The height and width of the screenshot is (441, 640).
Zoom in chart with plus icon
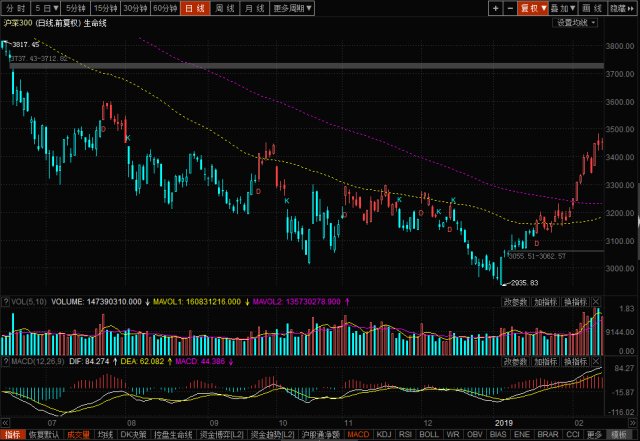click(496, 8)
